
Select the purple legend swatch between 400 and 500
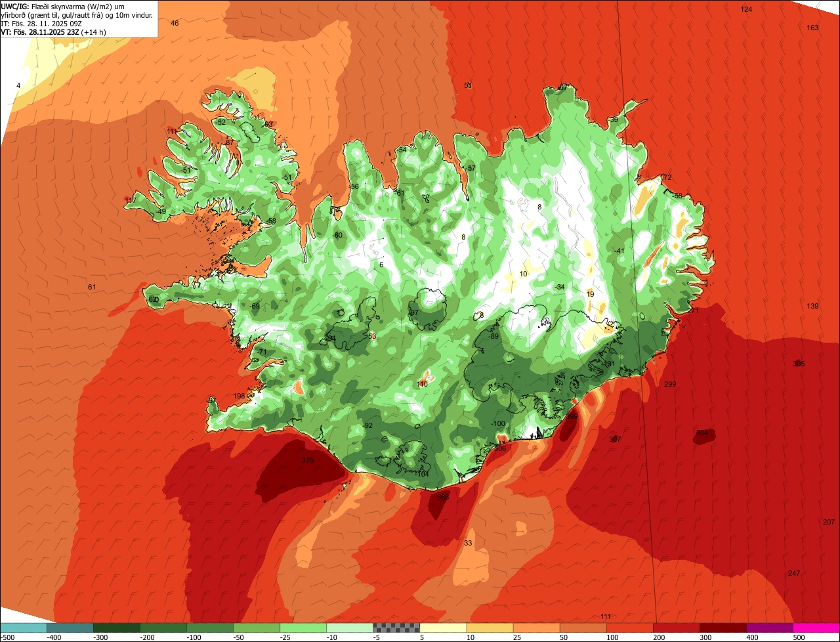pos(770,628)
